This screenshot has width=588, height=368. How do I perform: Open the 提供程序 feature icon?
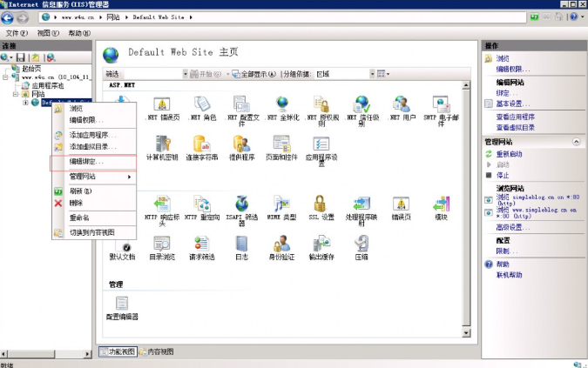(242, 144)
